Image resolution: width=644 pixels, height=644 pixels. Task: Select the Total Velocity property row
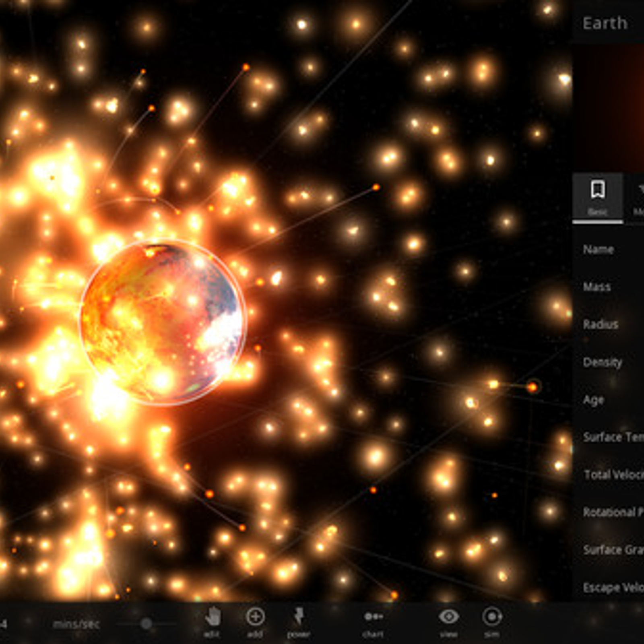click(x=608, y=475)
